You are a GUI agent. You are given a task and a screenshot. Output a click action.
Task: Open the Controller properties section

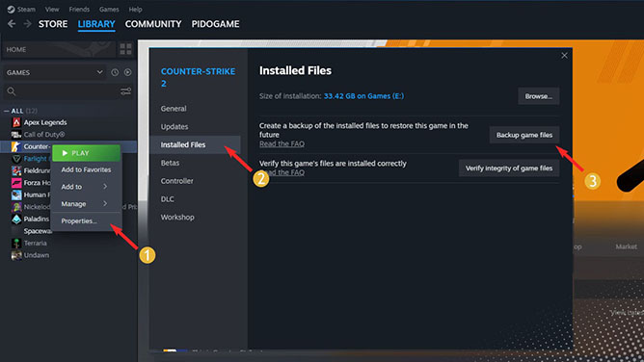pos(176,181)
